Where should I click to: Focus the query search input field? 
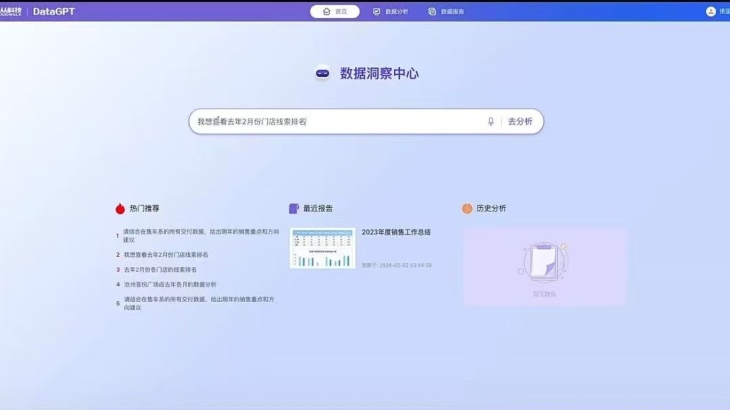pyautogui.click(x=335, y=121)
